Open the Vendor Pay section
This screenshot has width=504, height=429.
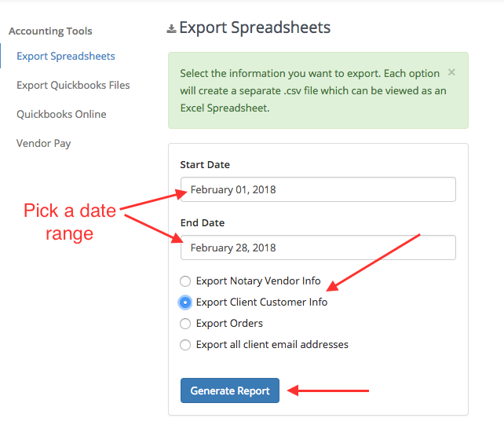[x=43, y=143]
